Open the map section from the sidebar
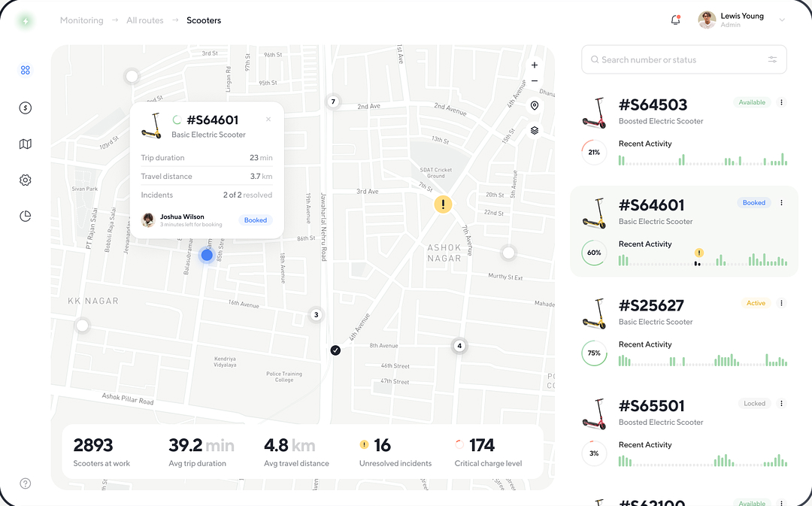The height and width of the screenshot is (506, 812). (x=25, y=144)
